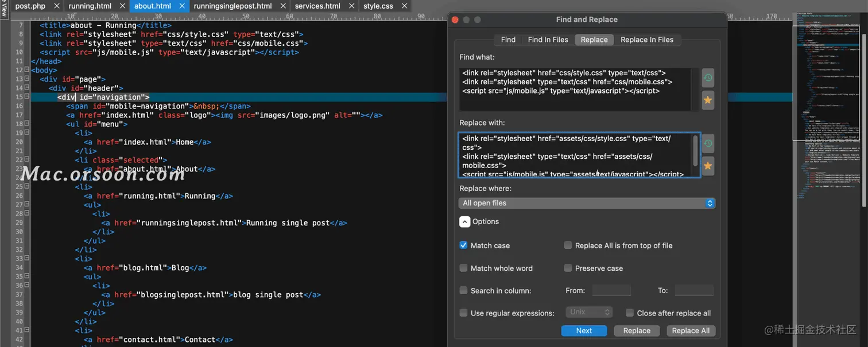
Task: Open the Find what history icon
Action: pyautogui.click(x=708, y=78)
